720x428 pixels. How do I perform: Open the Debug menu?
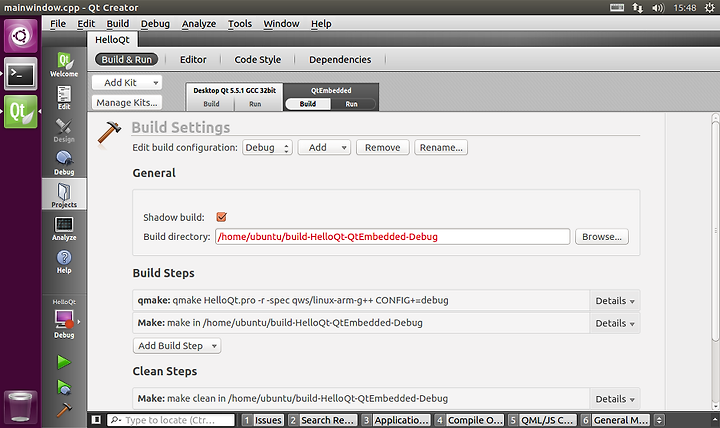(155, 23)
